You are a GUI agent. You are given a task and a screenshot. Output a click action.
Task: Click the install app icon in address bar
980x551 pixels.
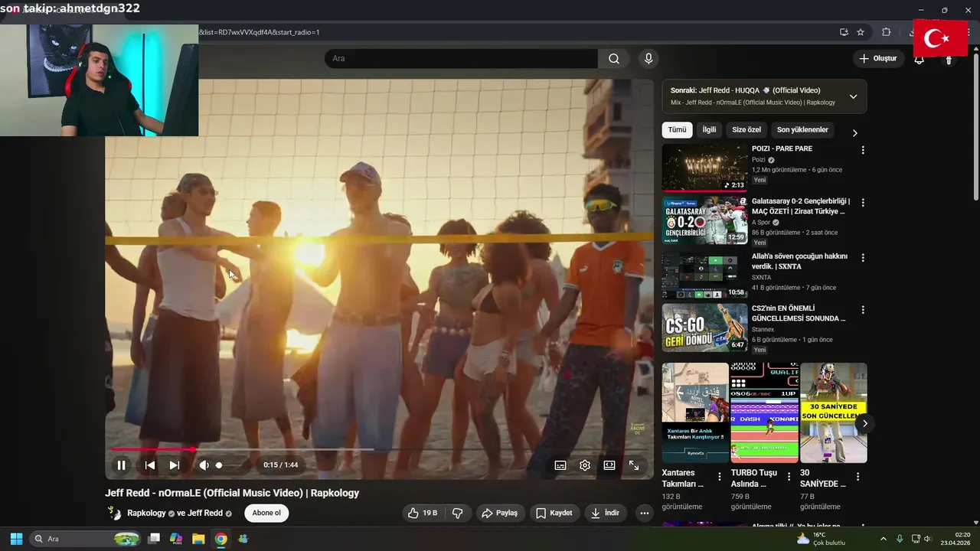[x=844, y=32]
